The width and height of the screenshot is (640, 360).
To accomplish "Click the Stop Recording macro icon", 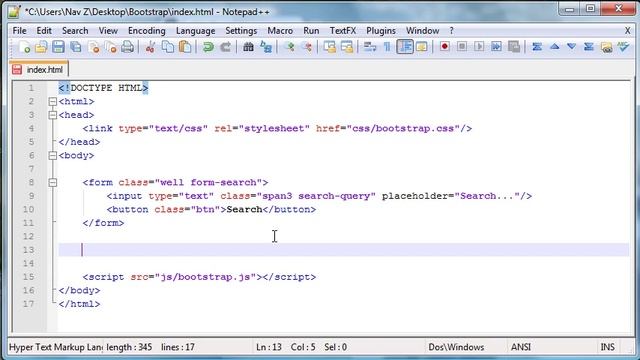I will [462, 47].
